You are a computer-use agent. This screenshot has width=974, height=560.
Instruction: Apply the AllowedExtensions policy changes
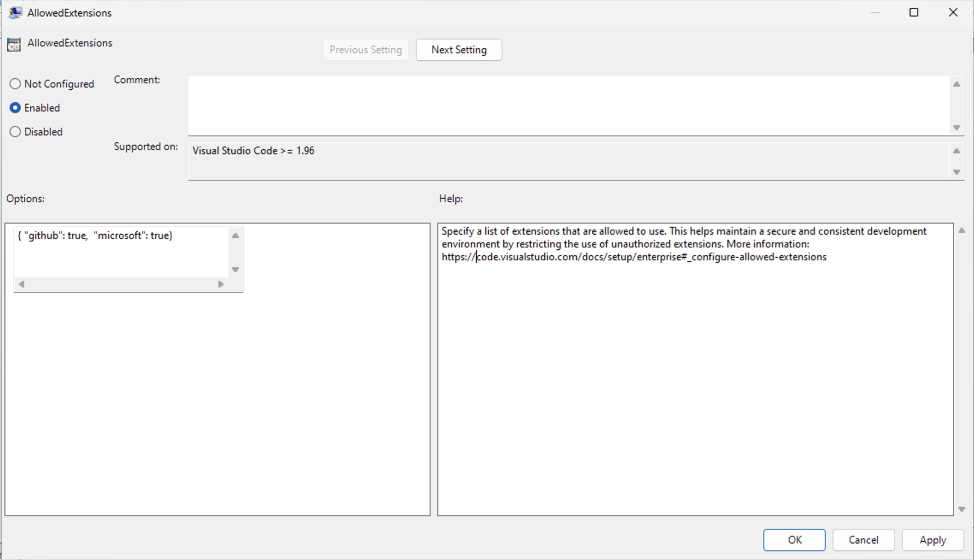tap(933, 540)
